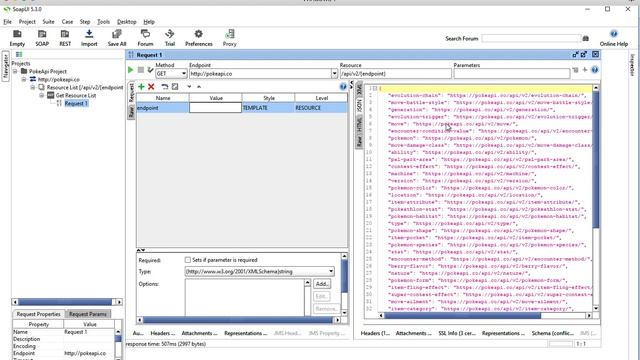Screen dimensions: 640x360
Task: Collapse the PokeApi Project tree node
Action: point(16,71)
